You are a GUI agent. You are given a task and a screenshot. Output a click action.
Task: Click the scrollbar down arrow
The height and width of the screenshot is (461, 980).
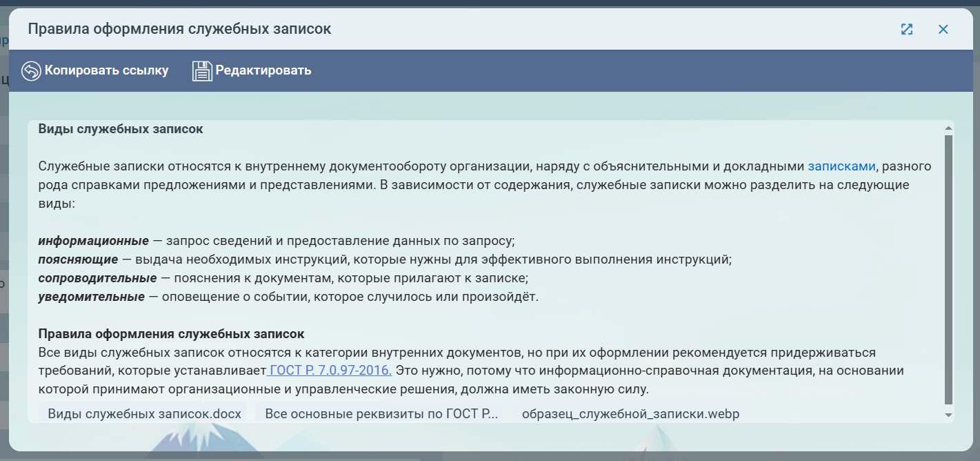click(949, 415)
